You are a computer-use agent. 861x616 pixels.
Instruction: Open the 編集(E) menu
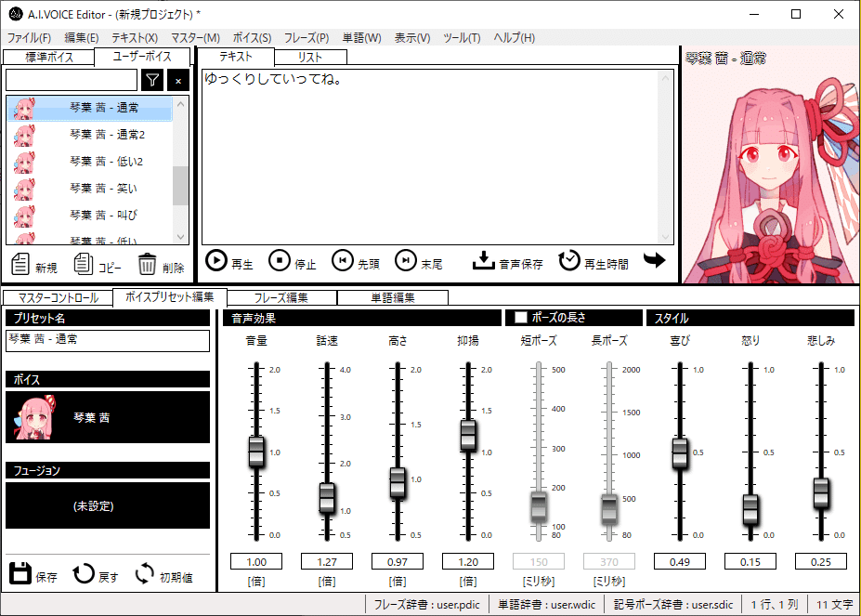(x=81, y=38)
